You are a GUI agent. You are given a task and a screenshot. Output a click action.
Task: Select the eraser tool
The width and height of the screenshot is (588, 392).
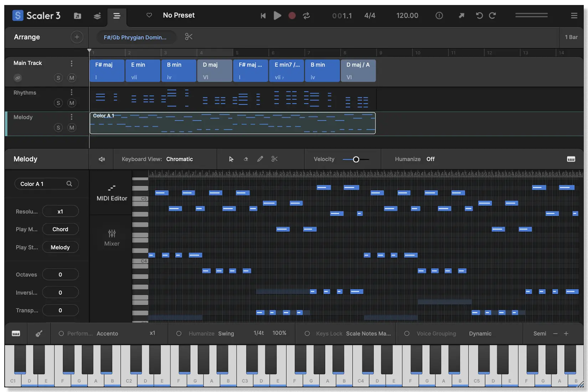coord(246,159)
